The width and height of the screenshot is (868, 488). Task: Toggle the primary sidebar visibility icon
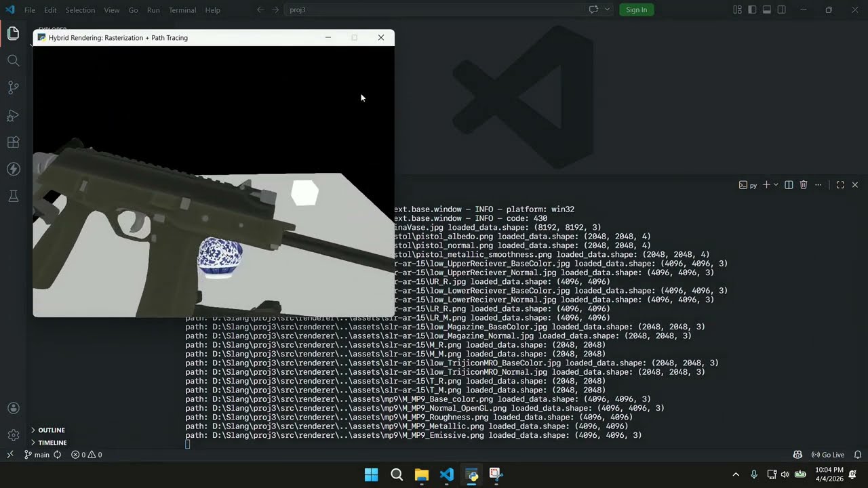pyautogui.click(x=752, y=9)
